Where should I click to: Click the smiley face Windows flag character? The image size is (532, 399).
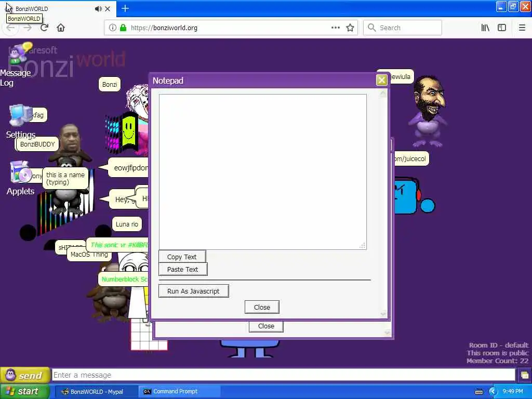tap(122, 134)
